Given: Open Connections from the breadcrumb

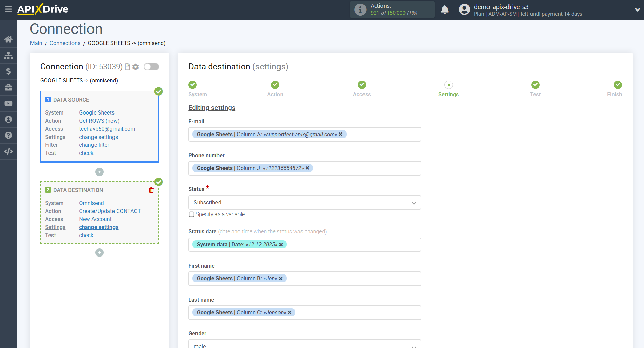Looking at the screenshot, I should pyautogui.click(x=65, y=43).
